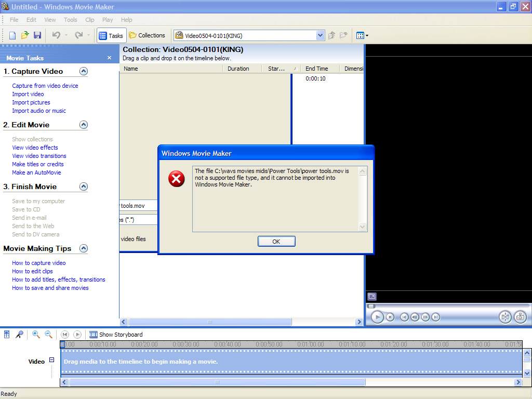Click the New Collection Folder icon

click(344, 35)
